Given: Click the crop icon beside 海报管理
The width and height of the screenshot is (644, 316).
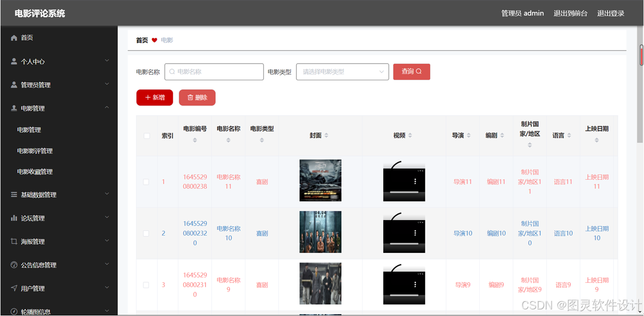Looking at the screenshot, I should pyautogui.click(x=14, y=241).
